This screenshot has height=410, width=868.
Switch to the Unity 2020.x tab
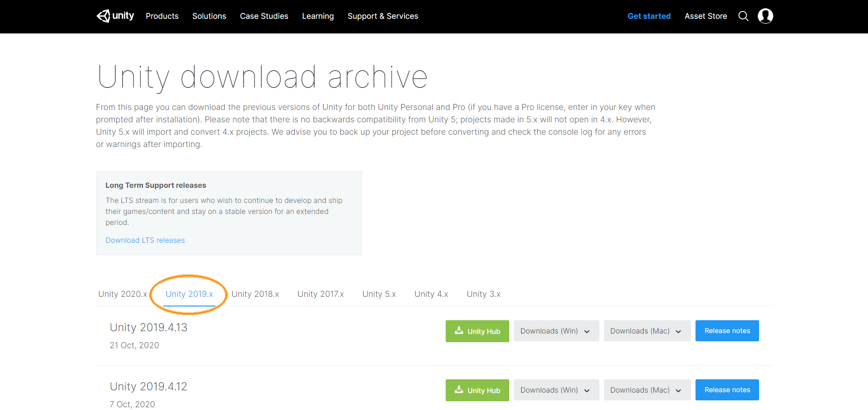pyautogui.click(x=123, y=294)
